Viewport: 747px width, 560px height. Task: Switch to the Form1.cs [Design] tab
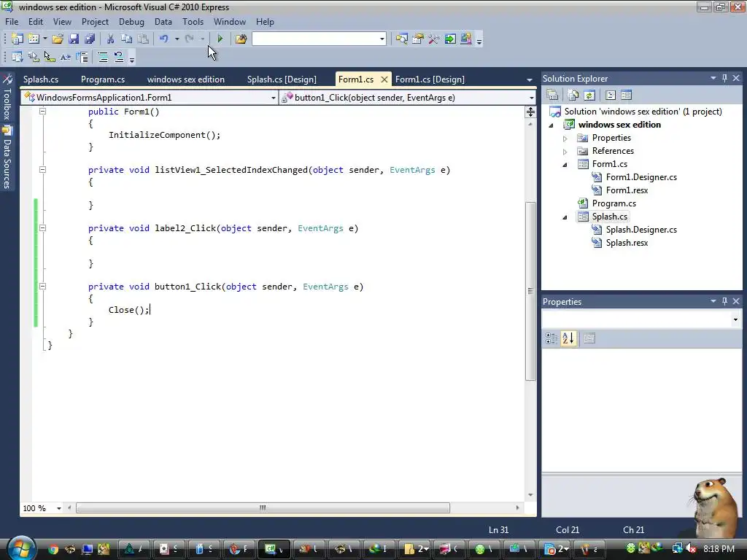pyautogui.click(x=430, y=79)
